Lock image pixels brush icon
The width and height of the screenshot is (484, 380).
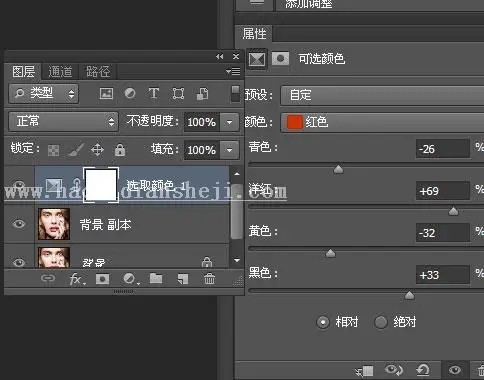tap(76, 150)
